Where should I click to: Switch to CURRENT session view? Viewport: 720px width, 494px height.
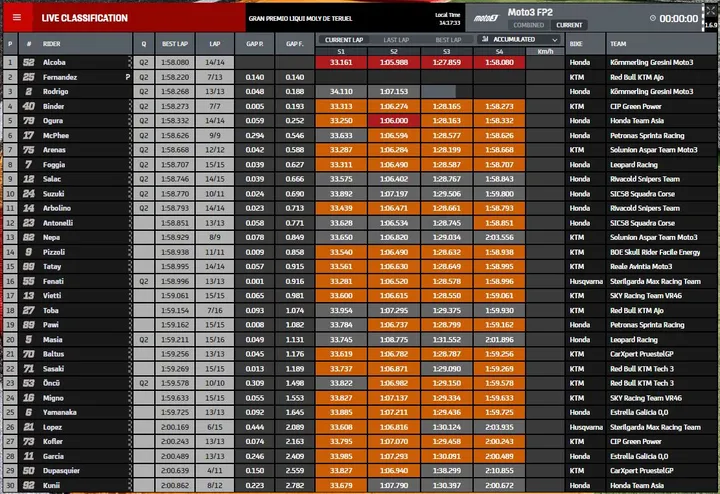tap(569, 25)
